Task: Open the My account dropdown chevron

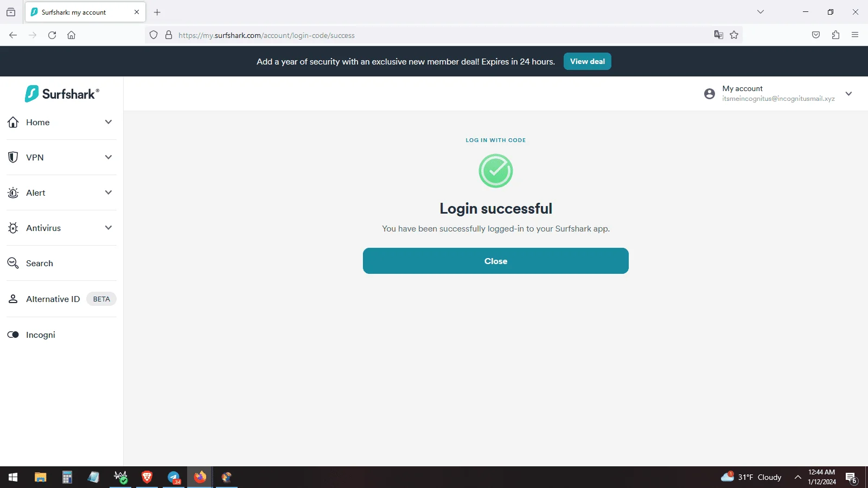Action: [x=849, y=94]
